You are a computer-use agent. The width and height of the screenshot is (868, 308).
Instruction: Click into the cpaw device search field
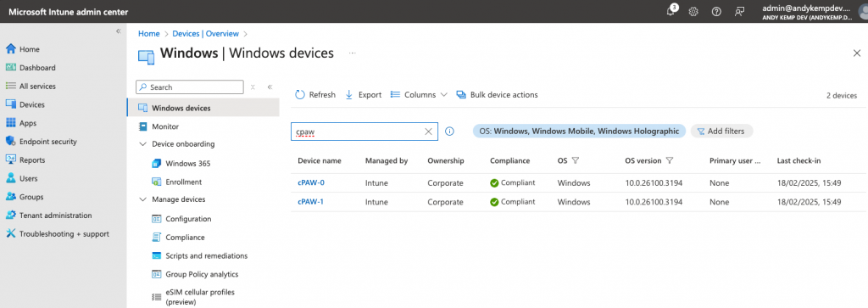tap(358, 132)
